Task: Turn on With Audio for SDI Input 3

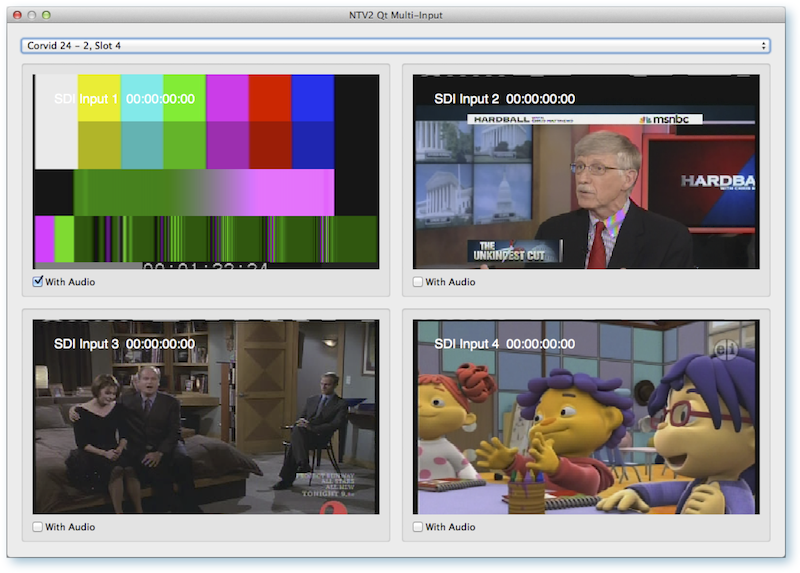Action: pyautogui.click(x=39, y=527)
